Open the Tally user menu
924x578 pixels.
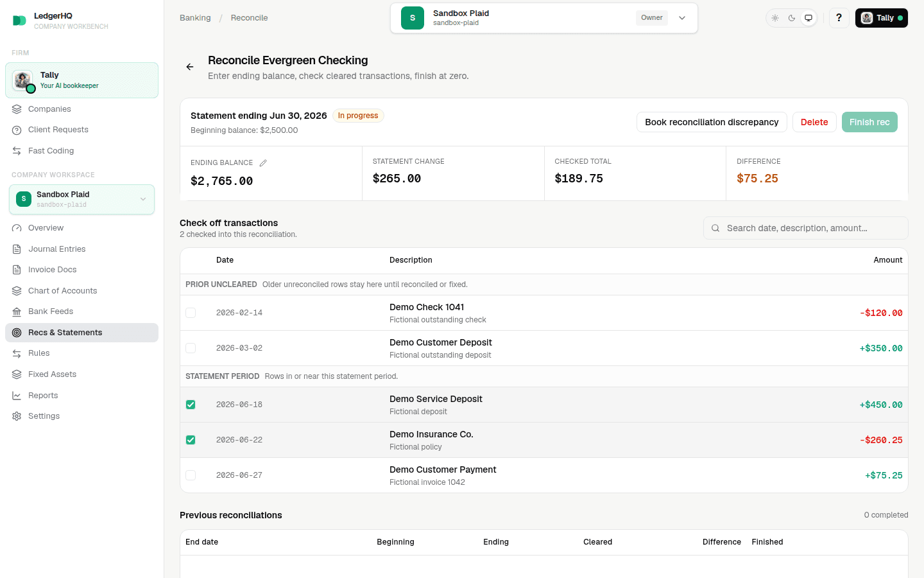(x=881, y=18)
